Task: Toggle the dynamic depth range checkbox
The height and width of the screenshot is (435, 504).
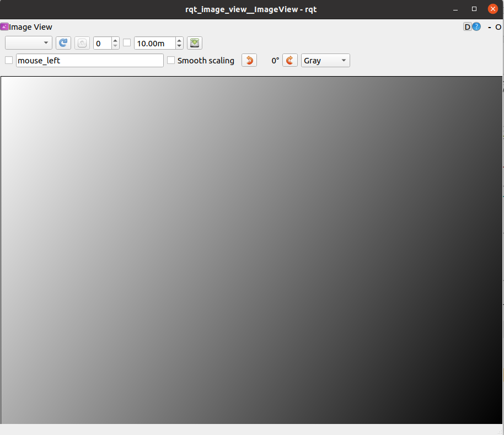Action: [x=127, y=43]
